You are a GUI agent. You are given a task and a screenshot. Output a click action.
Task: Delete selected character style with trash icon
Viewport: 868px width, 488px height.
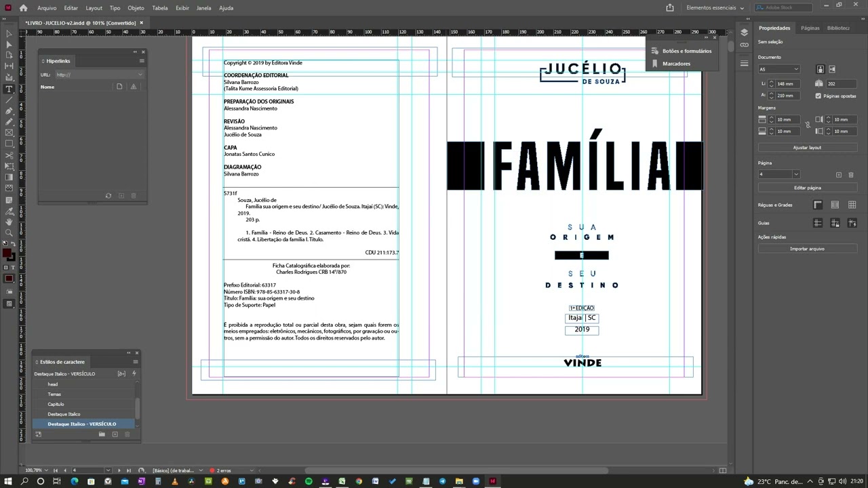tap(127, 434)
